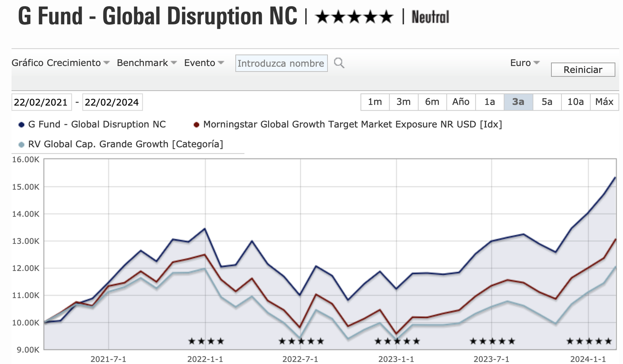
Task: Toggle the Morningstar Global Growth index legend
Action: (197, 125)
